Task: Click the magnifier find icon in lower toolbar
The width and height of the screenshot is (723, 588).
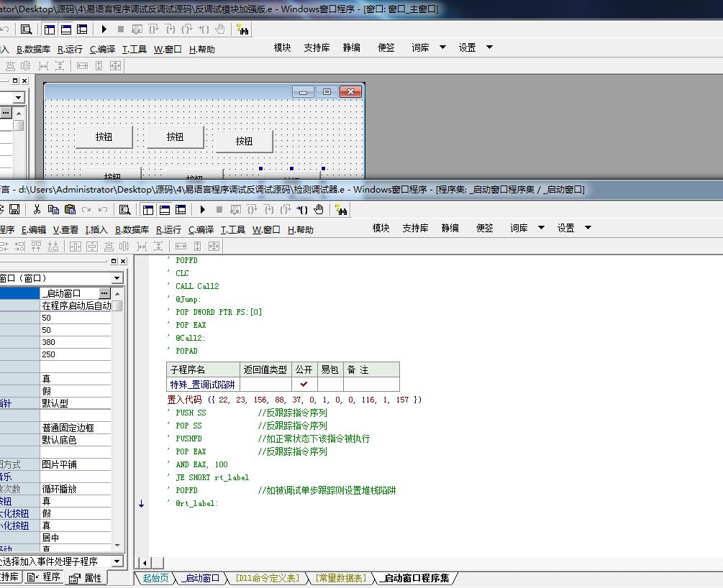Action: coord(124,210)
